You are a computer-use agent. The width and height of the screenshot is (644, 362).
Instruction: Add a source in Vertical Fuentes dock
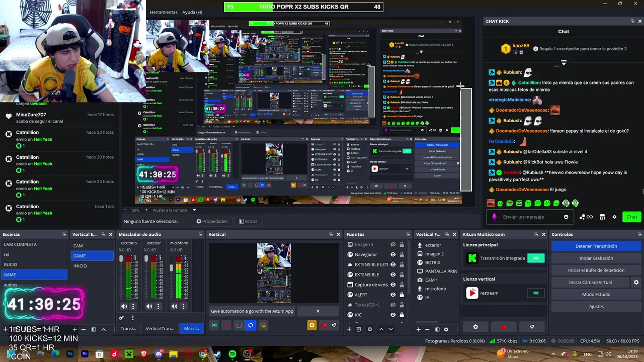(418, 329)
